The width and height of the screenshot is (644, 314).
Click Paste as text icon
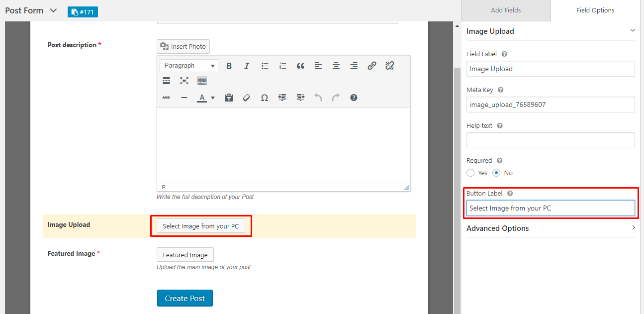(x=229, y=98)
